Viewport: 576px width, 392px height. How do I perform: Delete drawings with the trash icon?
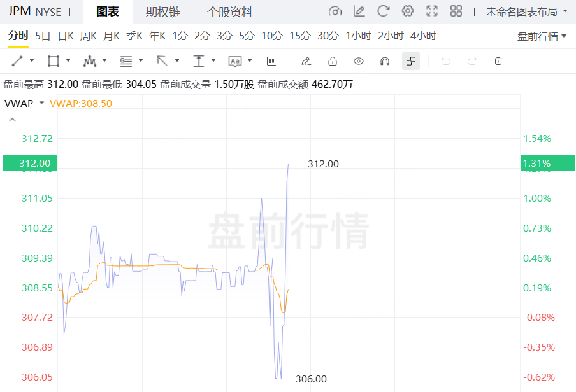498,61
